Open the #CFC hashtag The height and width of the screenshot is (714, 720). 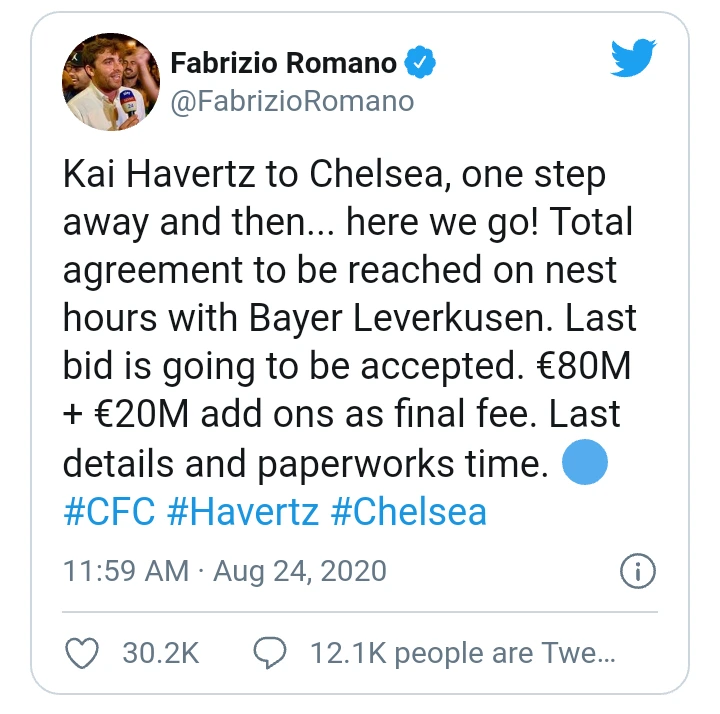[109, 512]
